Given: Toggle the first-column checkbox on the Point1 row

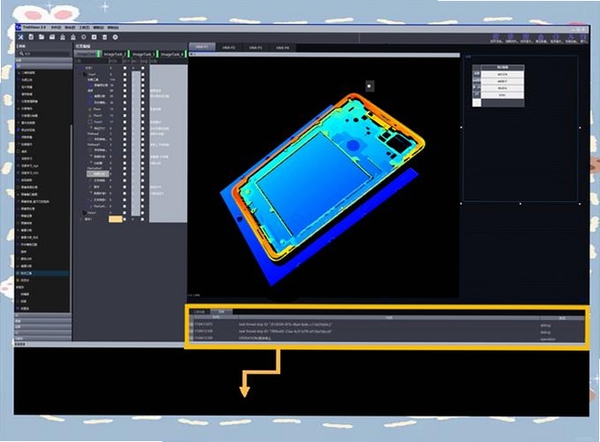Looking at the screenshot, I should tap(125, 121).
